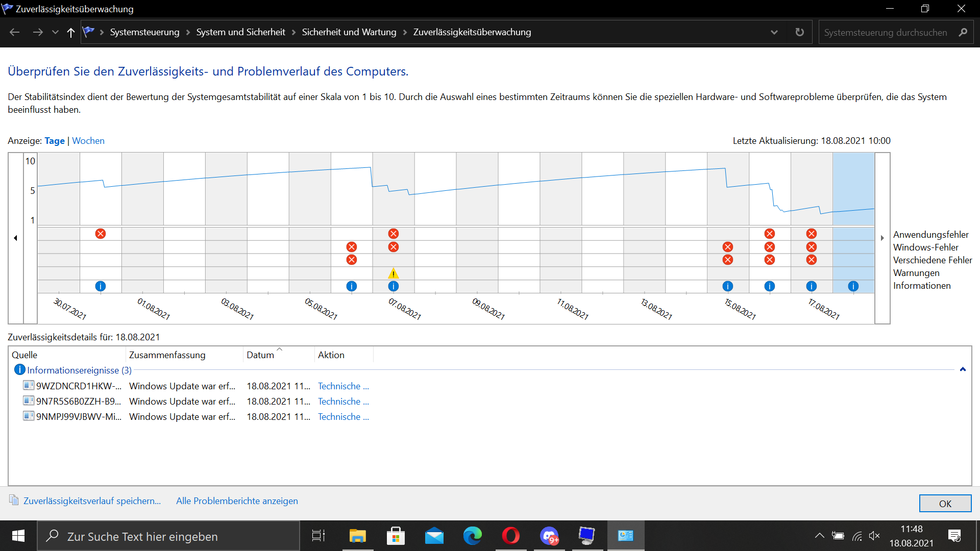Image resolution: width=980 pixels, height=551 pixels.
Task: Click Alle Problemberichte anzeigen link
Action: click(237, 501)
